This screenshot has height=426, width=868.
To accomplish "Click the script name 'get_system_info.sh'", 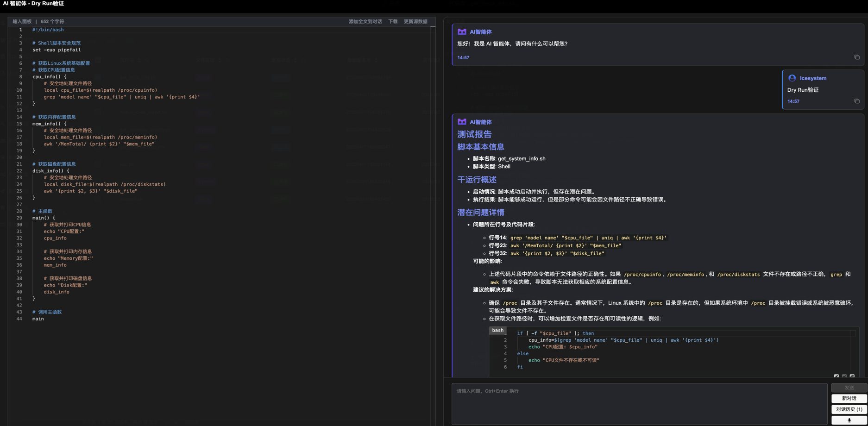I will [x=522, y=159].
